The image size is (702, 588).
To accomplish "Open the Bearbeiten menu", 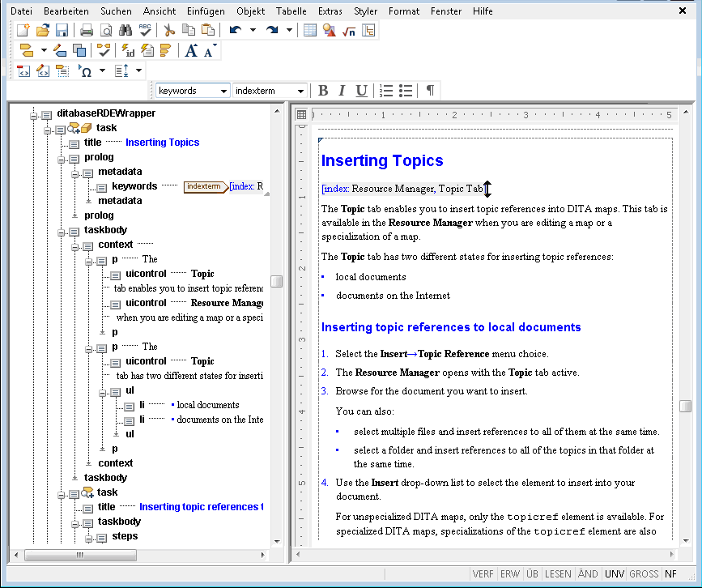I will [66, 11].
